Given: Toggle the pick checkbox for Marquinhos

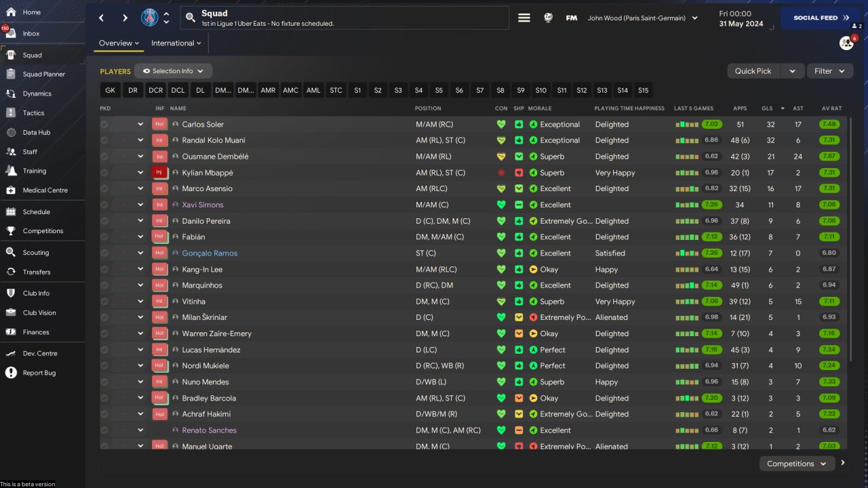Looking at the screenshot, I should coord(104,285).
